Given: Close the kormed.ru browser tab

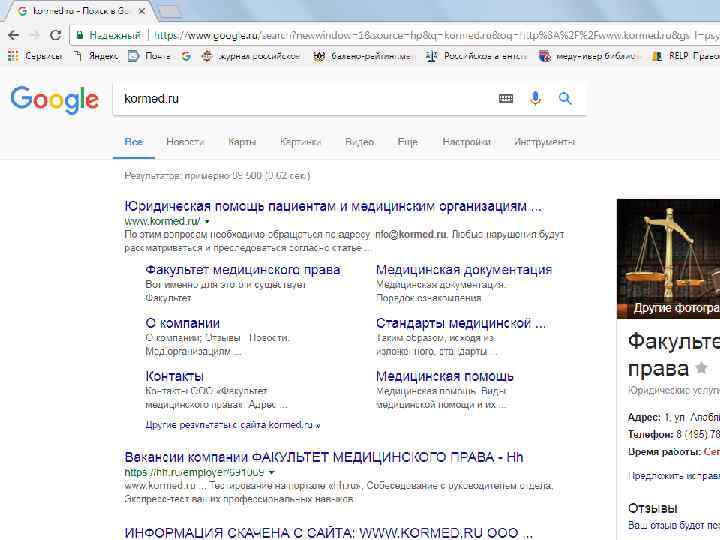Looking at the screenshot, I should point(142,11).
